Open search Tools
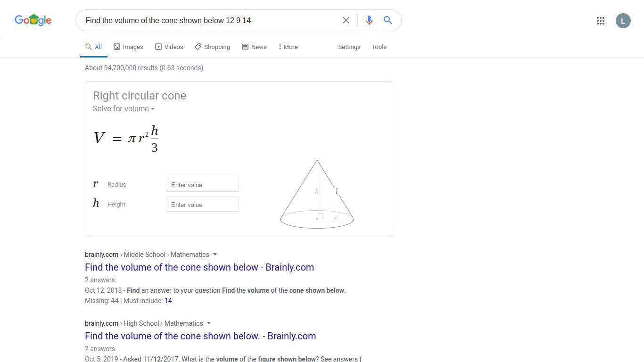Image resolution: width=644 pixels, height=362 pixels. pos(379,47)
